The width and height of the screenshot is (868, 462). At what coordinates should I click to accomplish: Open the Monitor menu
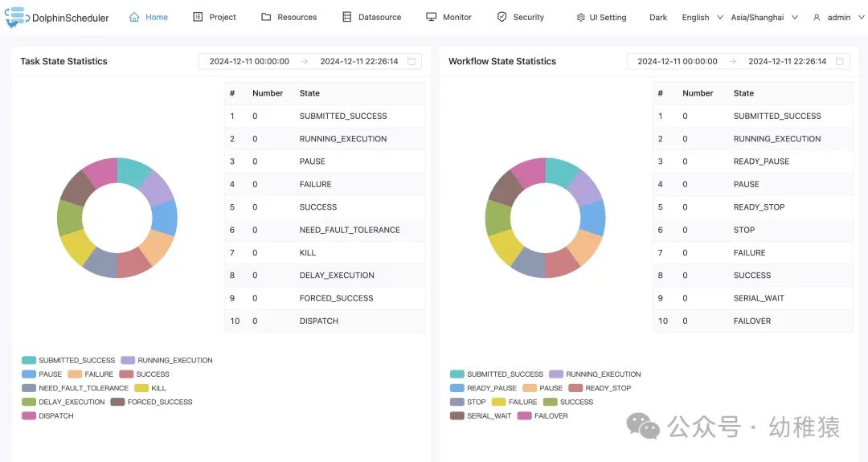[457, 17]
